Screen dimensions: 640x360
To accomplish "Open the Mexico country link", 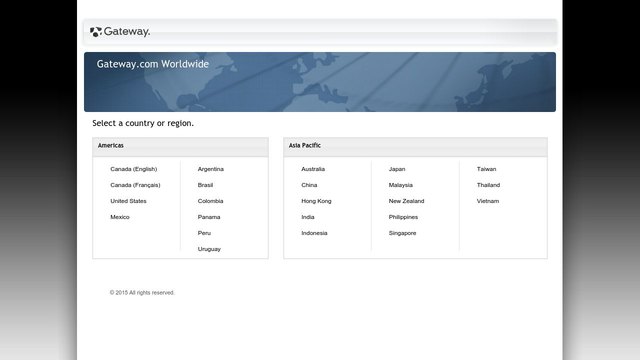I will (x=120, y=217).
